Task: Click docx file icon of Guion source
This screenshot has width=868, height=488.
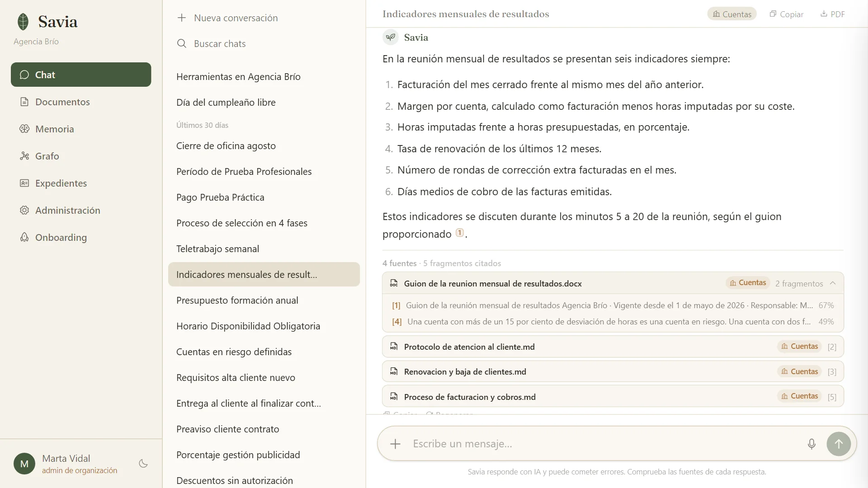Action: point(394,283)
